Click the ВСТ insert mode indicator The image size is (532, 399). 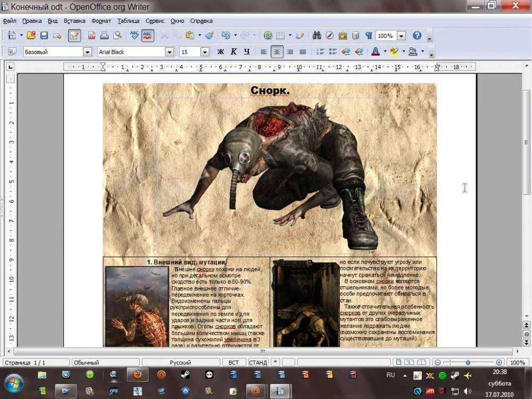(234, 362)
